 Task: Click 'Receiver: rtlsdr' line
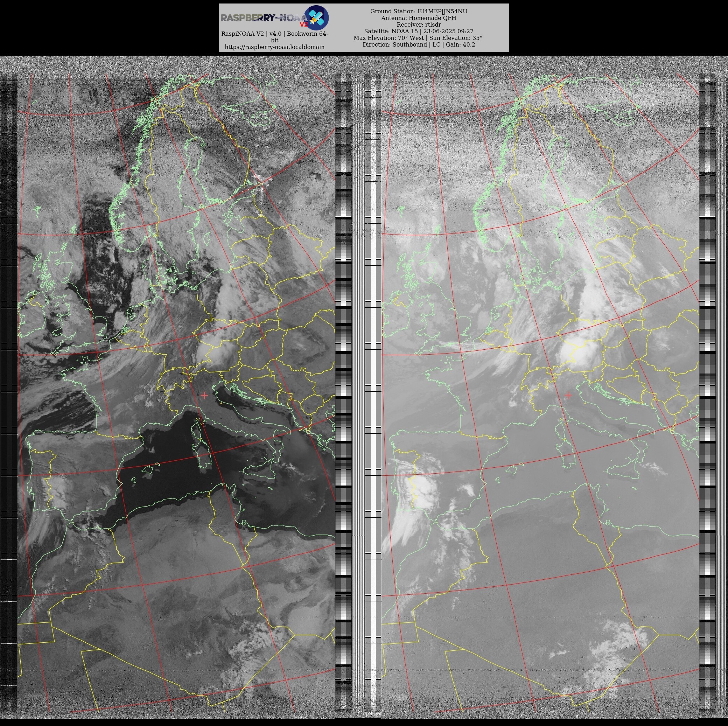coord(419,25)
